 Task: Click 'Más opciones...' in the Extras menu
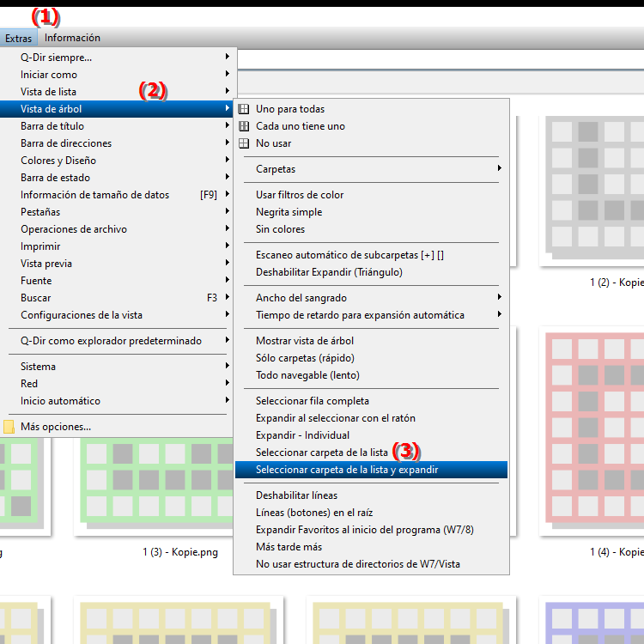click(117, 427)
